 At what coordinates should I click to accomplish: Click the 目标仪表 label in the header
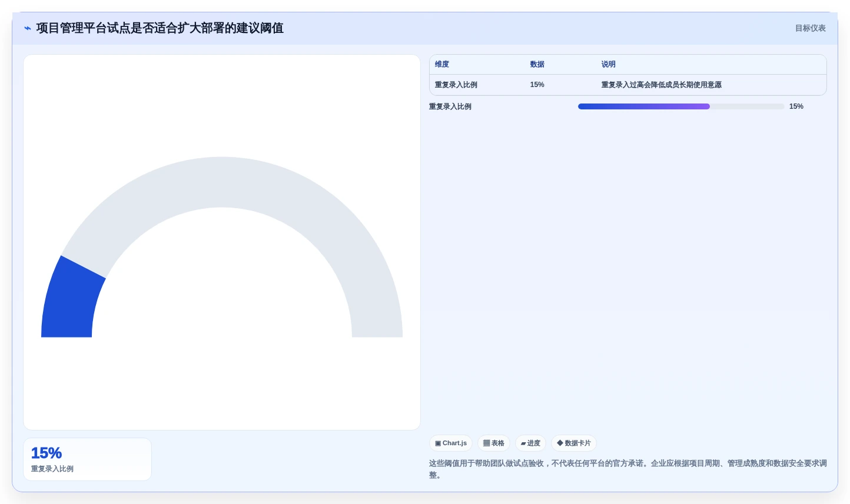coord(810,28)
